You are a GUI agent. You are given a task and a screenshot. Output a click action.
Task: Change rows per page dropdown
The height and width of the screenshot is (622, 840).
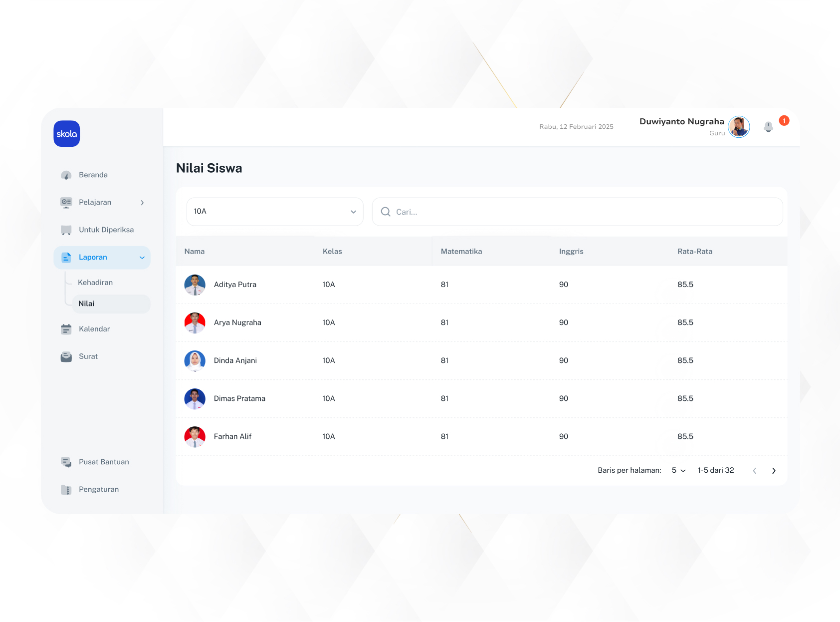[x=678, y=470]
